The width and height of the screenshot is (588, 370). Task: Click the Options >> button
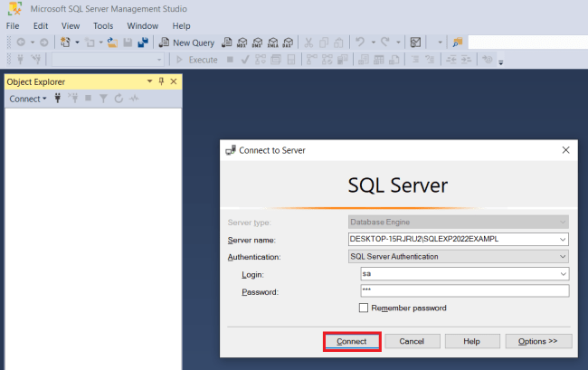coord(538,342)
